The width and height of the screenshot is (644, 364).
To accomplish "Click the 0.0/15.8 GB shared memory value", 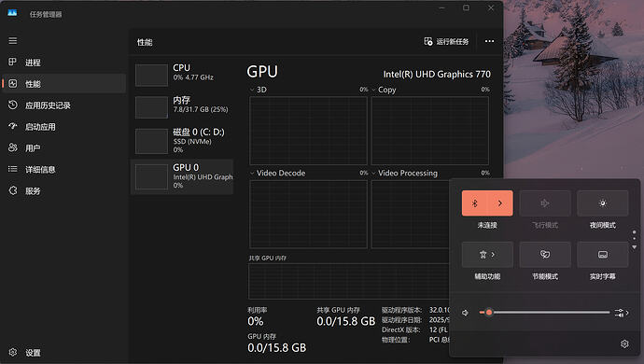I will (x=346, y=321).
